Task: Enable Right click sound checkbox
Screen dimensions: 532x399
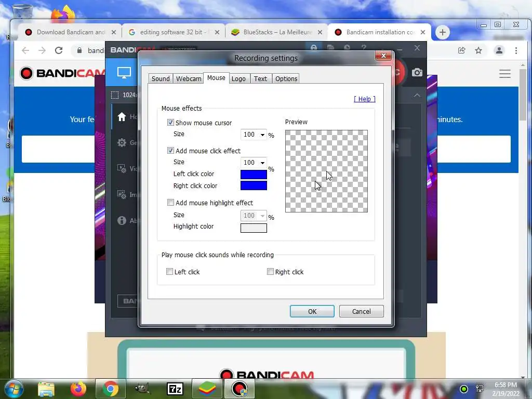Action: pyautogui.click(x=270, y=271)
